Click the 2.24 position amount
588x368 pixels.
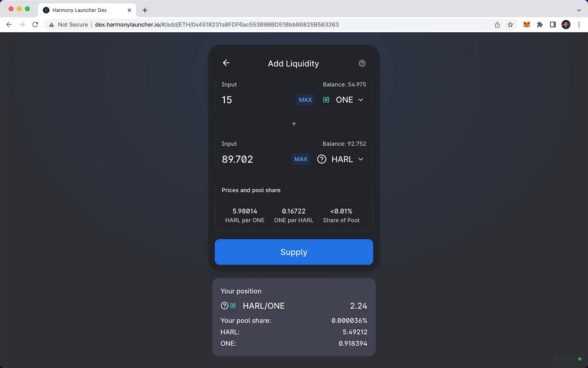359,306
